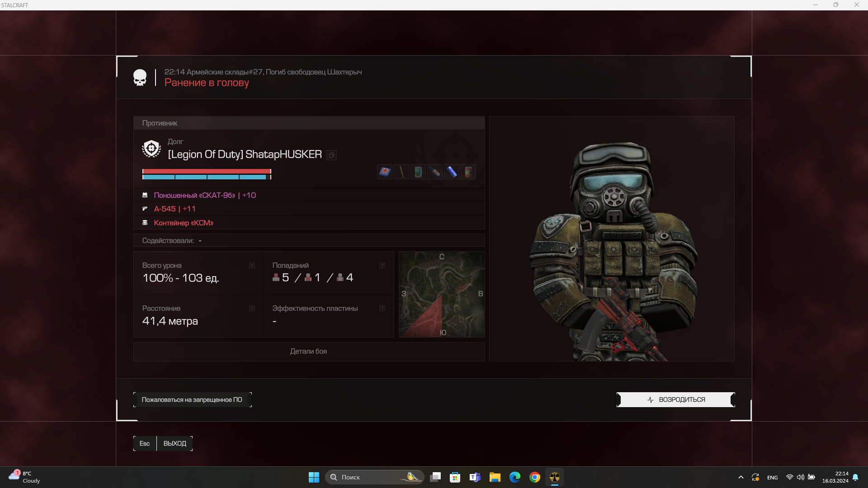
Task: Click the 100% - 103 ед. damage value
Action: tap(181, 278)
